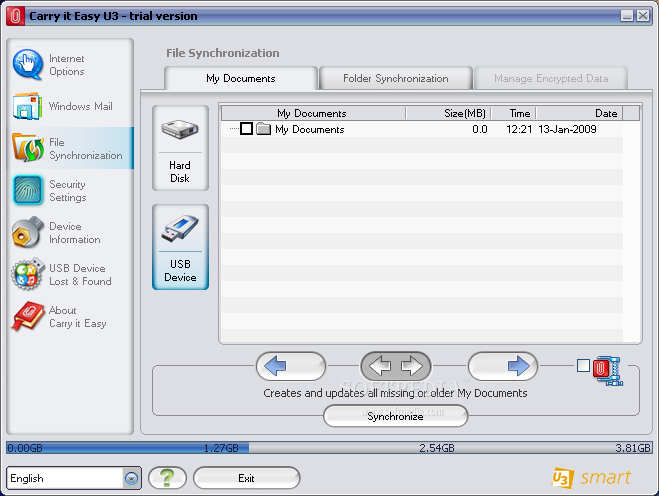This screenshot has width=659, height=496.
Task: Click the 3.81GB capacity label
Action: coord(633,448)
